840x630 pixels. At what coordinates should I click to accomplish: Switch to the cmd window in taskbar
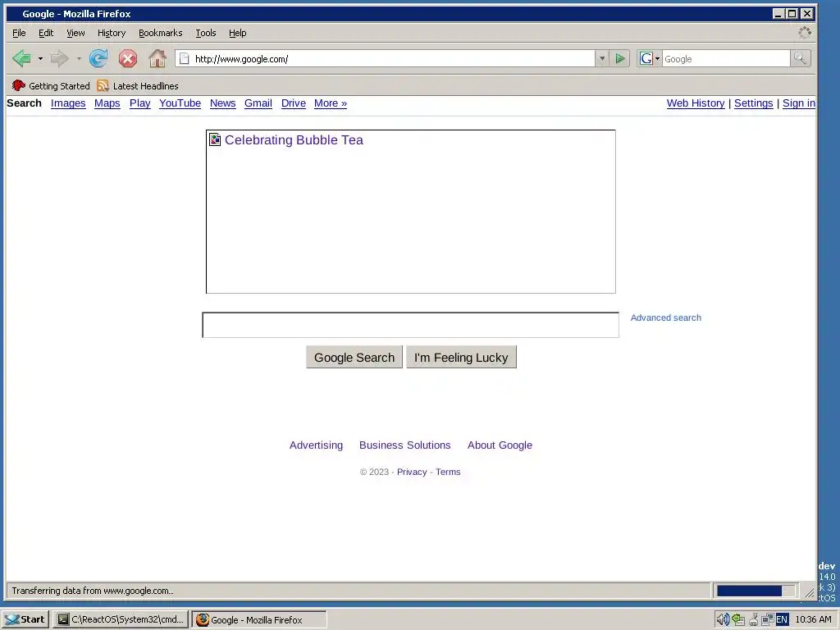coord(121,620)
